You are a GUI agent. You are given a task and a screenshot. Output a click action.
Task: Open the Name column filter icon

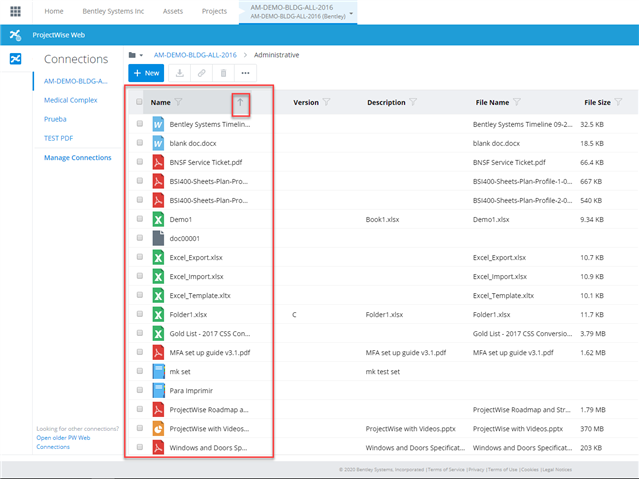coord(178,102)
